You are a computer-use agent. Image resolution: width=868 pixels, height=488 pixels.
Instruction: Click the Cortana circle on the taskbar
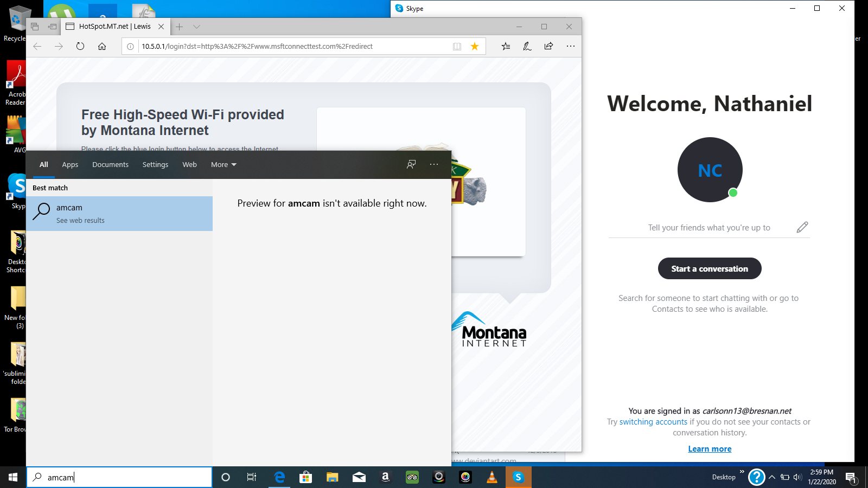226,477
